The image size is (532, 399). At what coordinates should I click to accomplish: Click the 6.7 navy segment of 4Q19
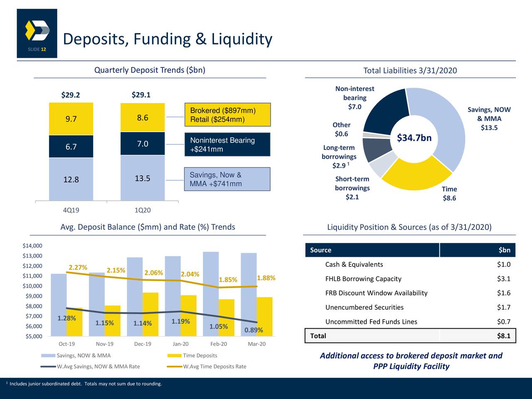(x=71, y=146)
